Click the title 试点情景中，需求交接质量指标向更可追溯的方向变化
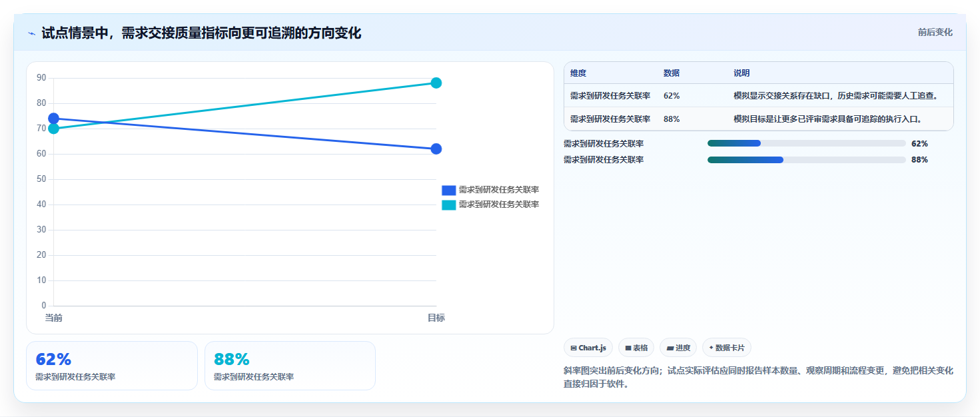Viewport: 980px width, 417px height. (201, 33)
